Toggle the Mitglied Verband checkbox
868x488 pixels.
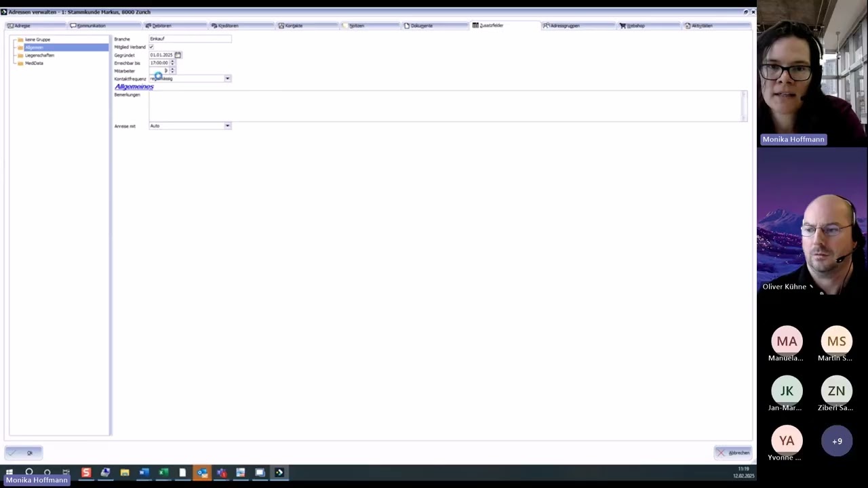151,47
